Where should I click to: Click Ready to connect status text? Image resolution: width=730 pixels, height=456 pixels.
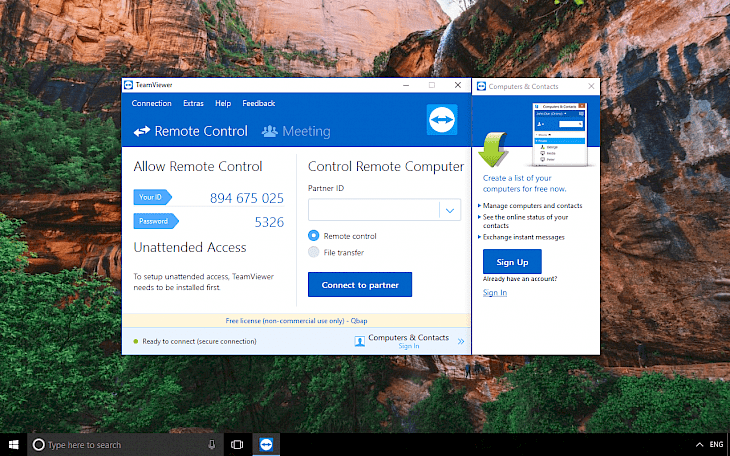pyautogui.click(x=199, y=341)
